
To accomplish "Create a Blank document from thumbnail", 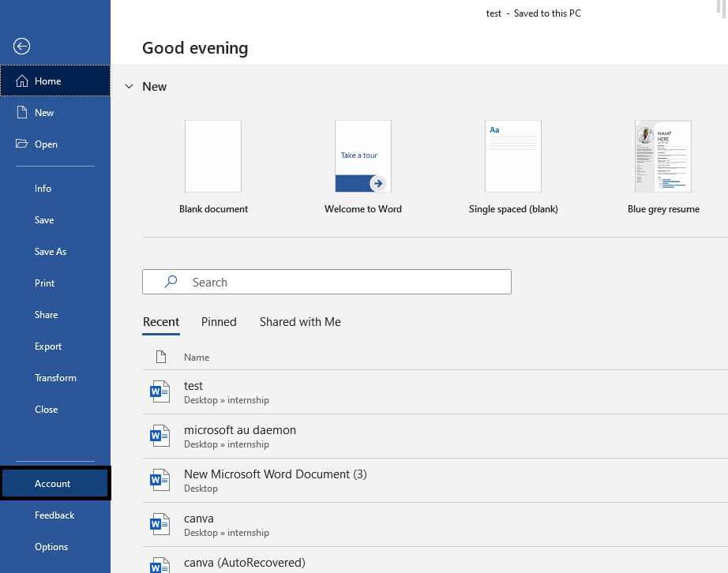I will pyautogui.click(x=213, y=156).
